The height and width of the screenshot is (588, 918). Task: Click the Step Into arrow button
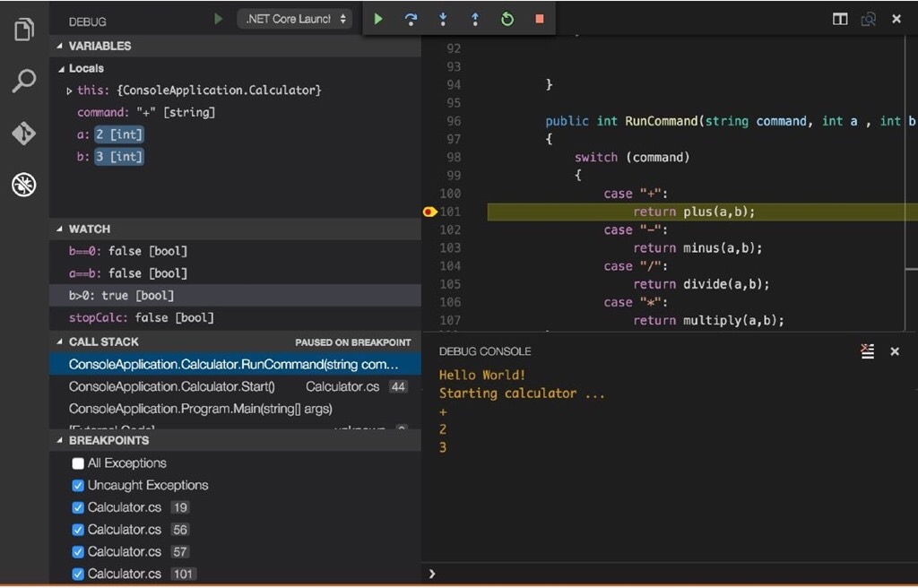pyautogui.click(x=443, y=19)
